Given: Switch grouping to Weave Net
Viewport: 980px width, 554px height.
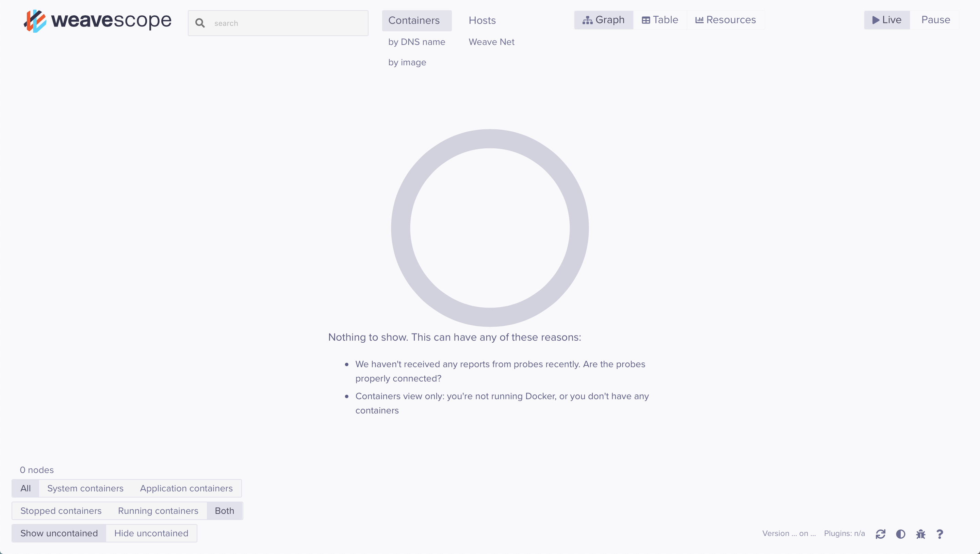Looking at the screenshot, I should point(491,42).
